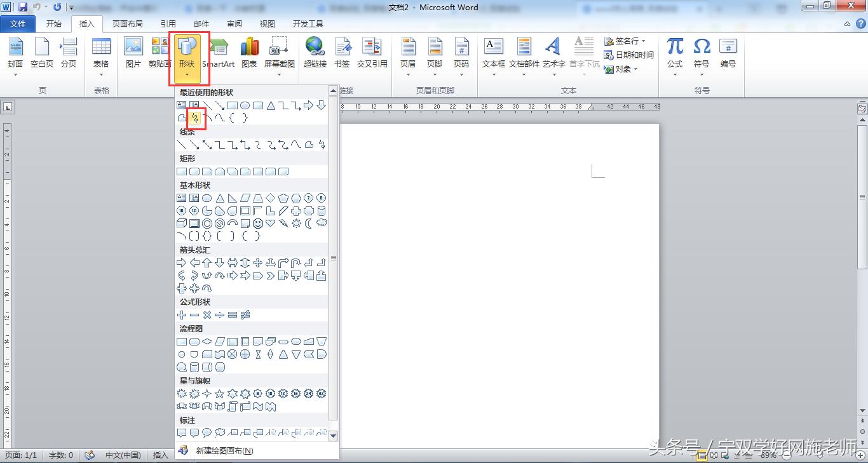The height and width of the screenshot is (463, 868).
Task: Switch to the Page Layout (页面布局) tab
Action: pyautogui.click(x=128, y=24)
